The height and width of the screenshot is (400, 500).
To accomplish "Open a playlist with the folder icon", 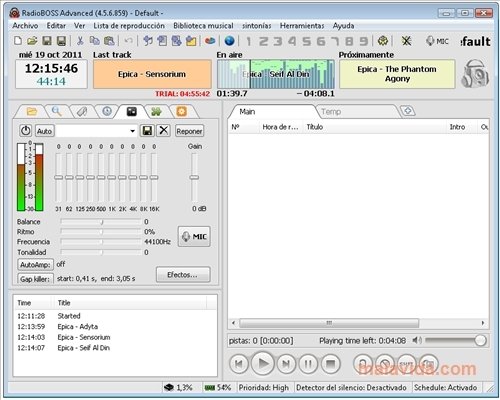I will pos(32,41).
